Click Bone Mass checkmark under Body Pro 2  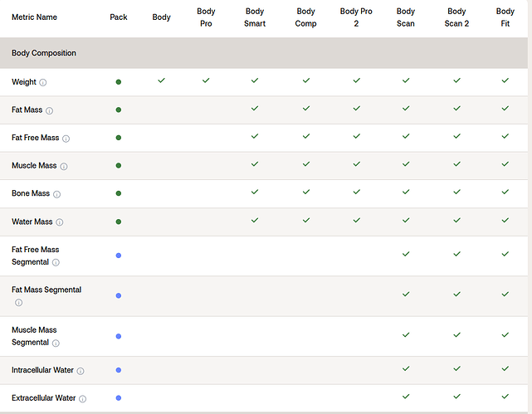click(x=357, y=192)
